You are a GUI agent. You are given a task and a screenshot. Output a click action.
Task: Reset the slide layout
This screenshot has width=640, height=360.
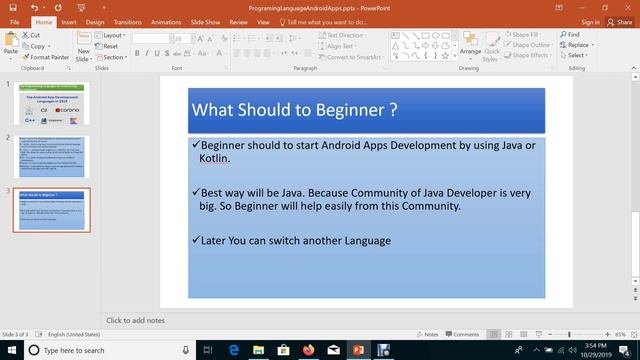tap(107, 46)
